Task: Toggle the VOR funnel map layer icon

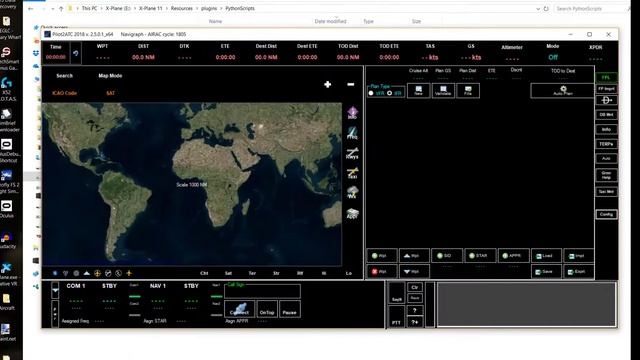Action: click(65, 273)
